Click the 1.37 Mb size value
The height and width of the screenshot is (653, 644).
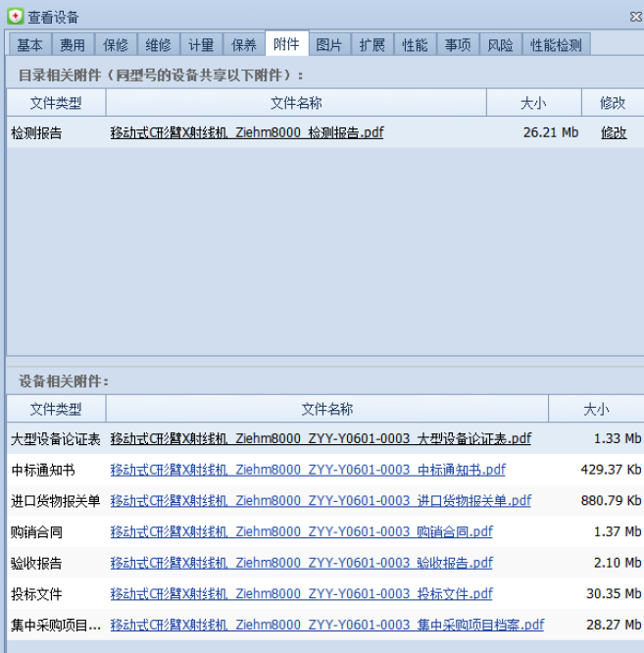pyautogui.click(x=618, y=531)
